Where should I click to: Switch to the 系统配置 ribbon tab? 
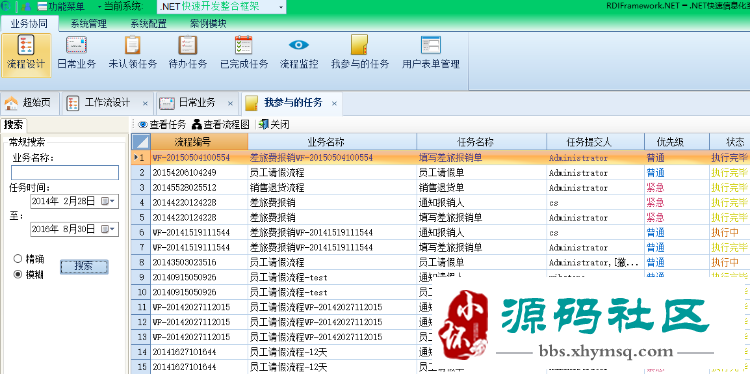coord(148,23)
